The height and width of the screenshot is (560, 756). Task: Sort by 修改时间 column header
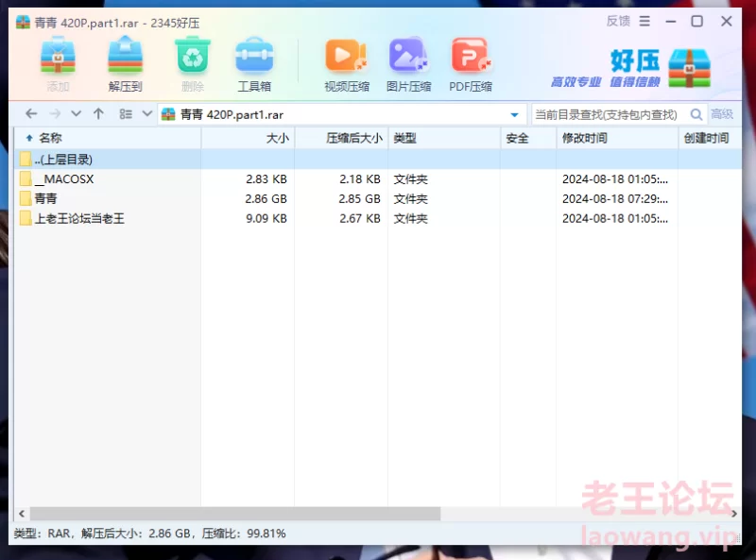coord(617,138)
